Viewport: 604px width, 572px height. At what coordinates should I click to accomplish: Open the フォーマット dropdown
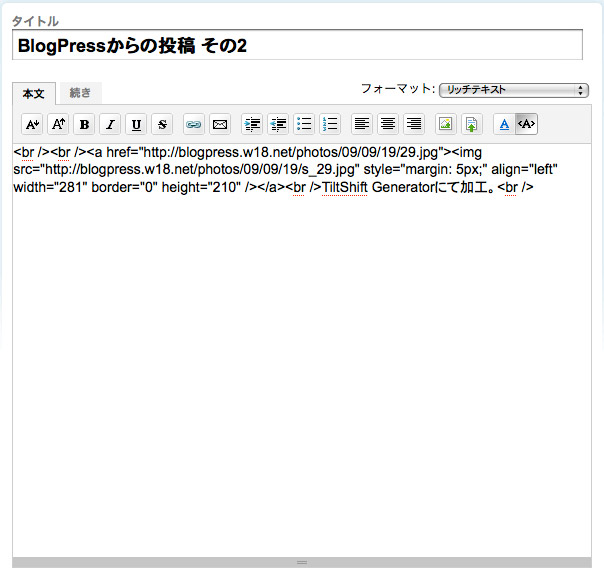pos(514,90)
